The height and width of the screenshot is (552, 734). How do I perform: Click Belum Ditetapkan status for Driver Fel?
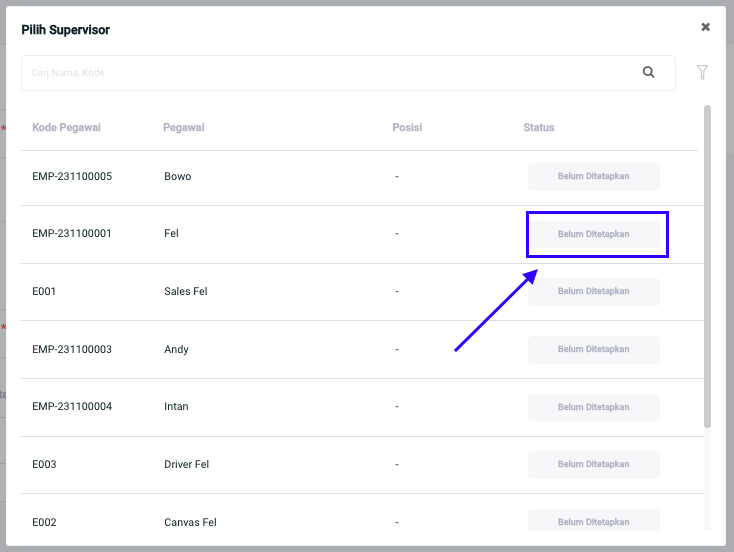[x=593, y=465]
